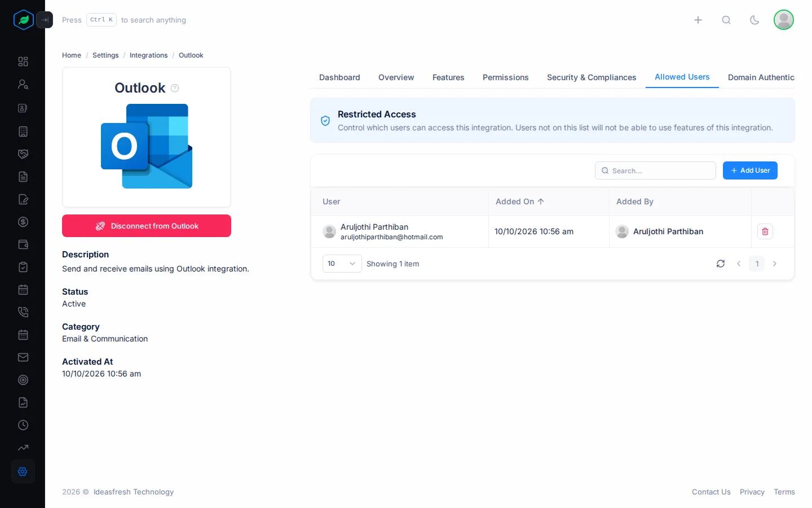Open the trending arrow icon in sidebar
The height and width of the screenshot is (508, 812).
click(x=23, y=448)
